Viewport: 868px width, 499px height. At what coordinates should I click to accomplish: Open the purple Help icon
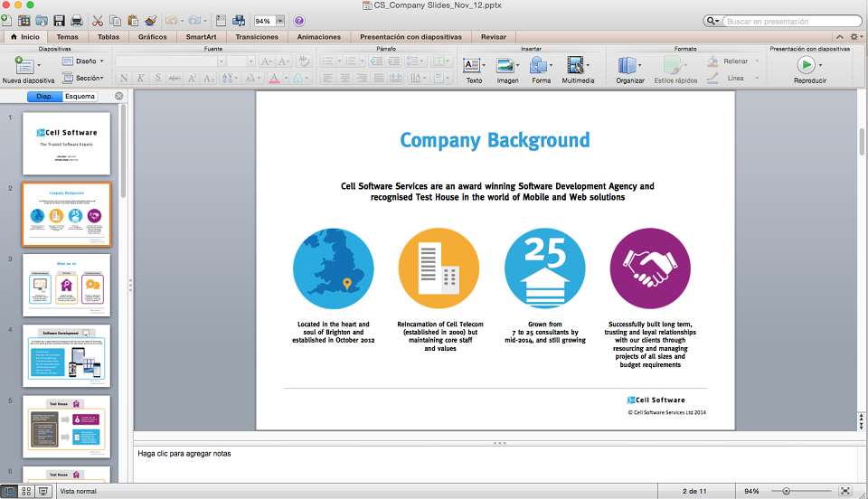(299, 21)
